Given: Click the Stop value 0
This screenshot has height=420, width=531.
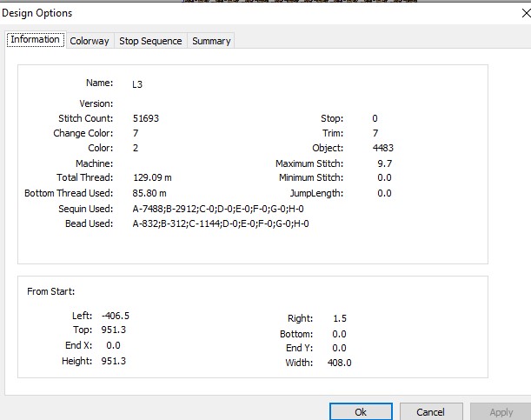Looking at the screenshot, I should (375, 118).
